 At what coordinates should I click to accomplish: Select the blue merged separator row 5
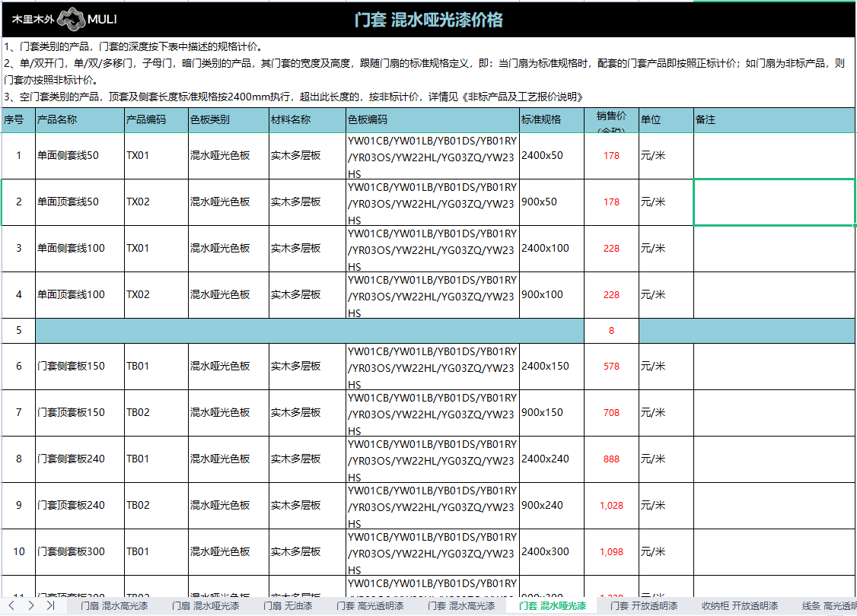(309, 331)
